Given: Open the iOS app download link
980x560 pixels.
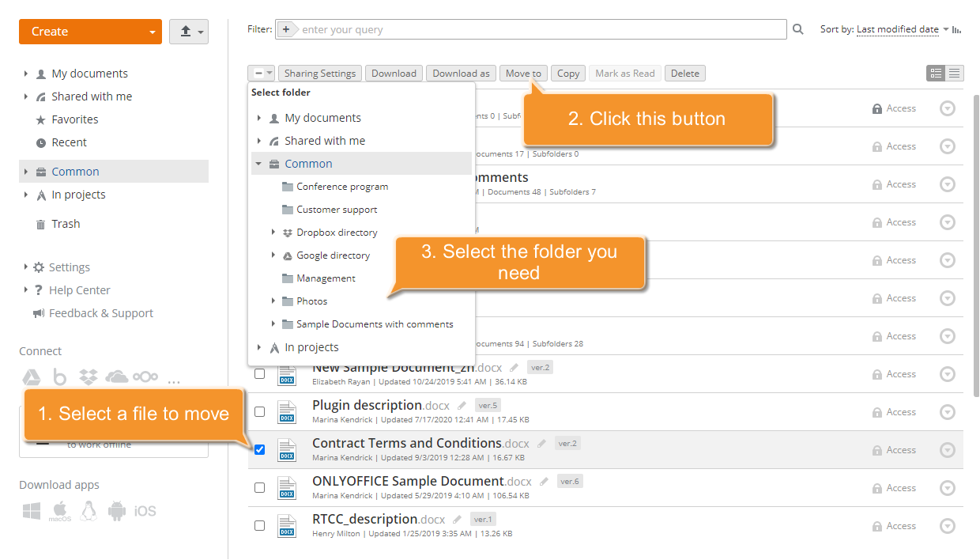Looking at the screenshot, I should coord(145,511).
